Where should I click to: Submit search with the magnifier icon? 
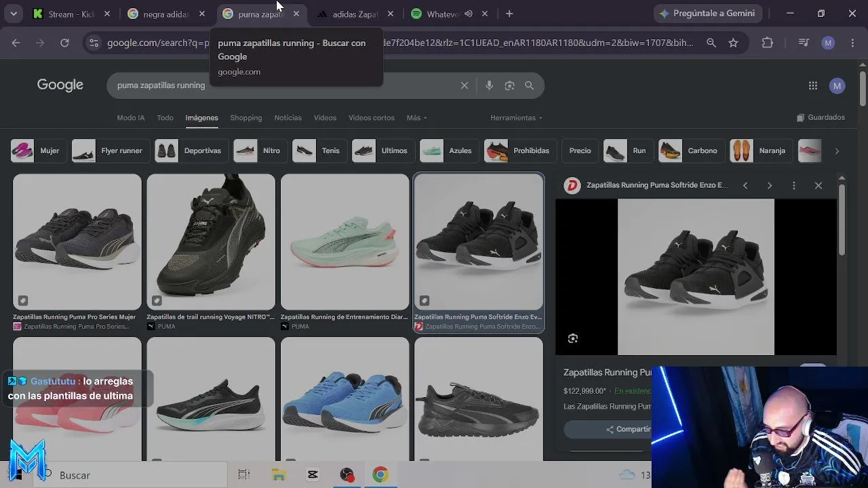tap(529, 85)
